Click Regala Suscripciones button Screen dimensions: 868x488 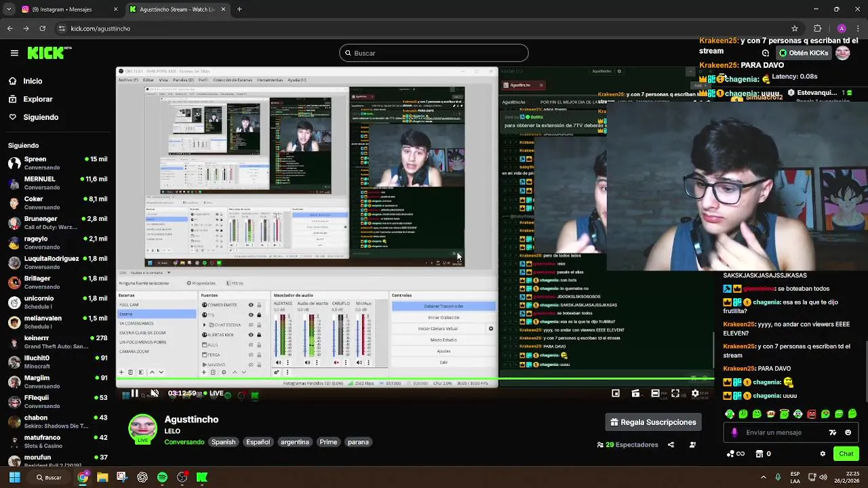click(653, 422)
